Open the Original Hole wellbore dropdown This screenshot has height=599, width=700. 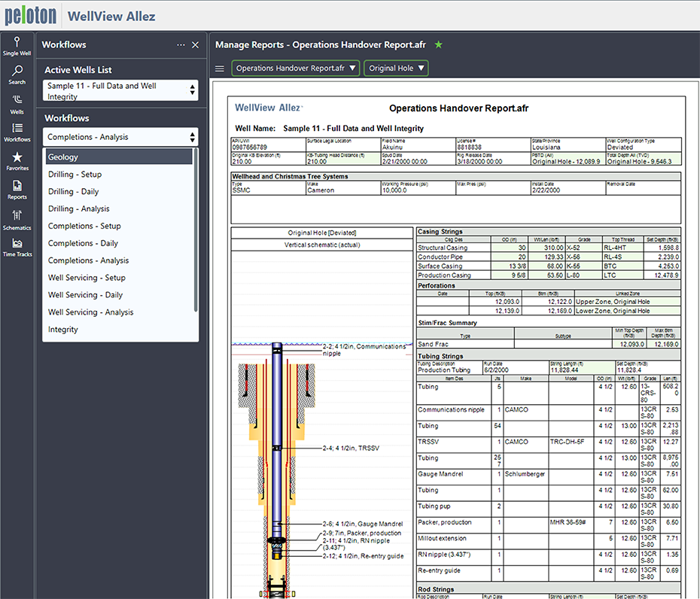[x=396, y=68]
